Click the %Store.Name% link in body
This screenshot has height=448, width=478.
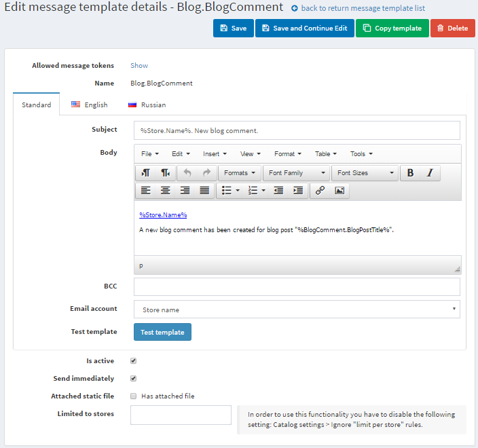[x=163, y=215]
